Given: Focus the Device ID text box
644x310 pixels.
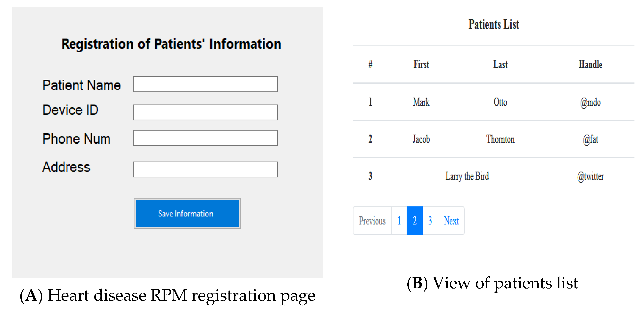Looking at the screenshot, I should tap(205, 112).
